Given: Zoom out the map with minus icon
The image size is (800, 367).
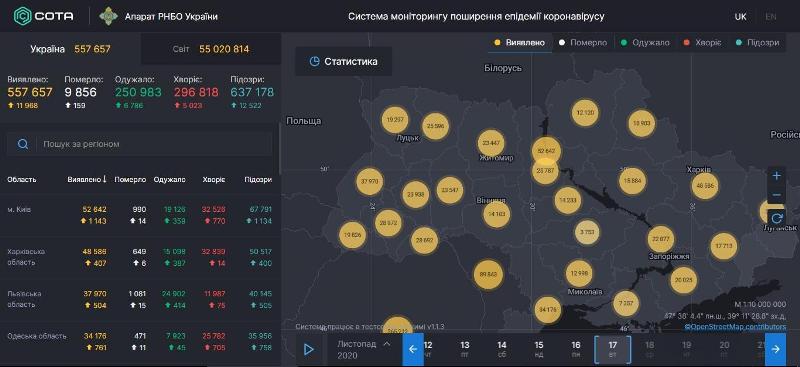Looking at the screenshot, I should tap(777, 195).
